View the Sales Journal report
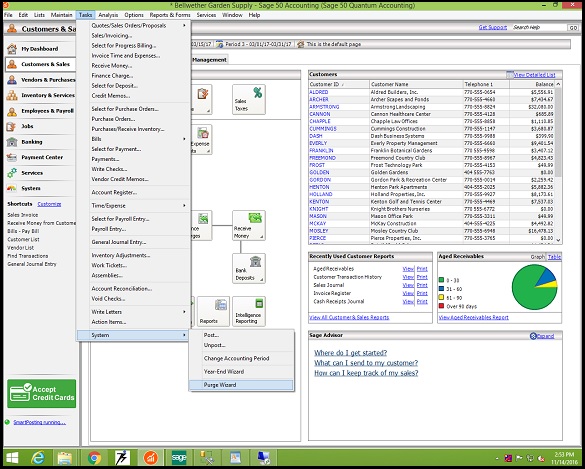This screenshot has width=585, height=469. pyautogui.click(x=408, y=285)
